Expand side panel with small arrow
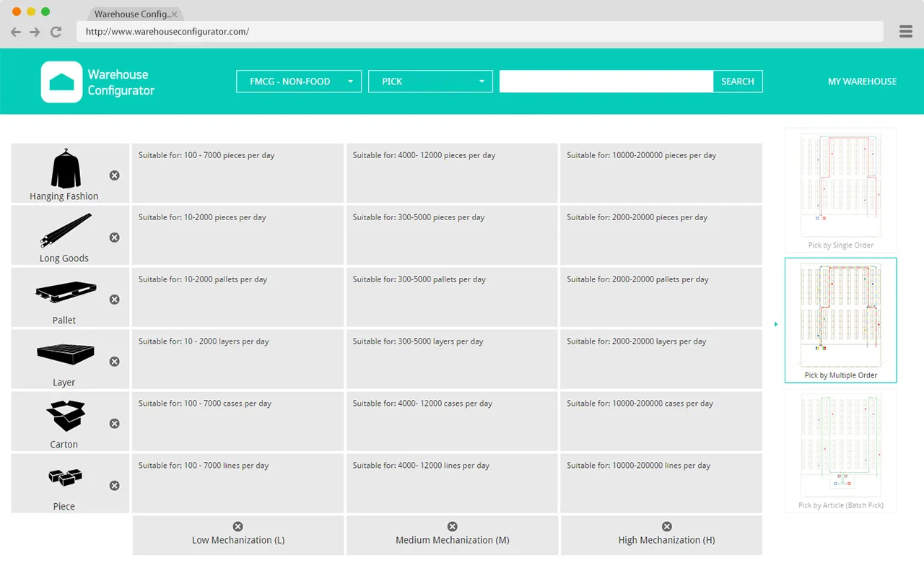 click(776, 325)
